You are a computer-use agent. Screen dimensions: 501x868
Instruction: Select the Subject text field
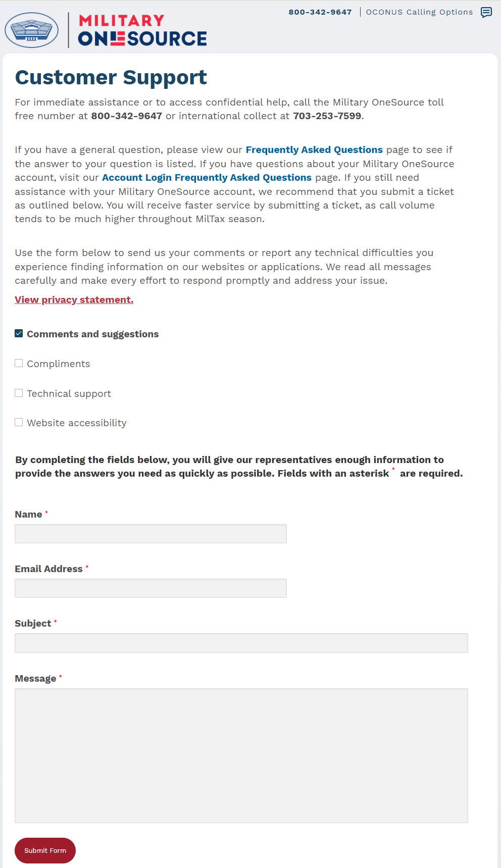coord(241,643)
